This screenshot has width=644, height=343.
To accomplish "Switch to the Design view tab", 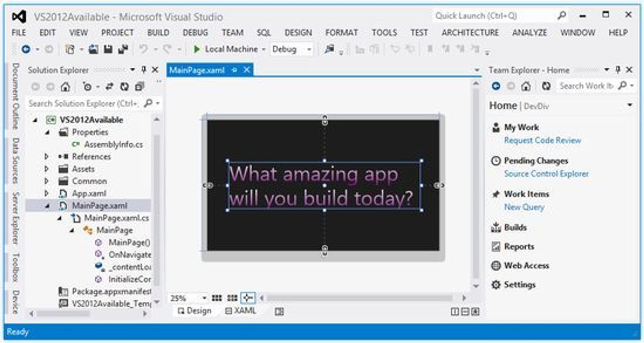I will click(194, 311).
